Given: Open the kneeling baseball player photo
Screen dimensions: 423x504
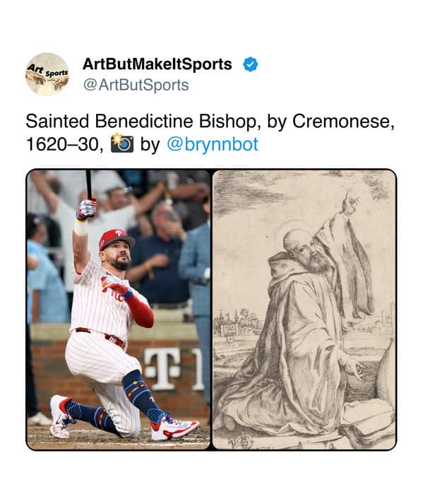Looking at the screenshot, I should point(118,309).
